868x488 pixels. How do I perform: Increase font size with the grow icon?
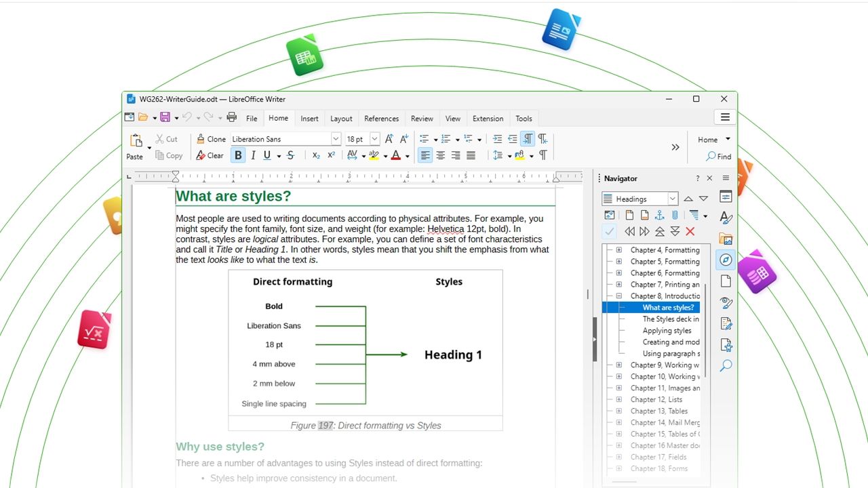click(389, 139)
